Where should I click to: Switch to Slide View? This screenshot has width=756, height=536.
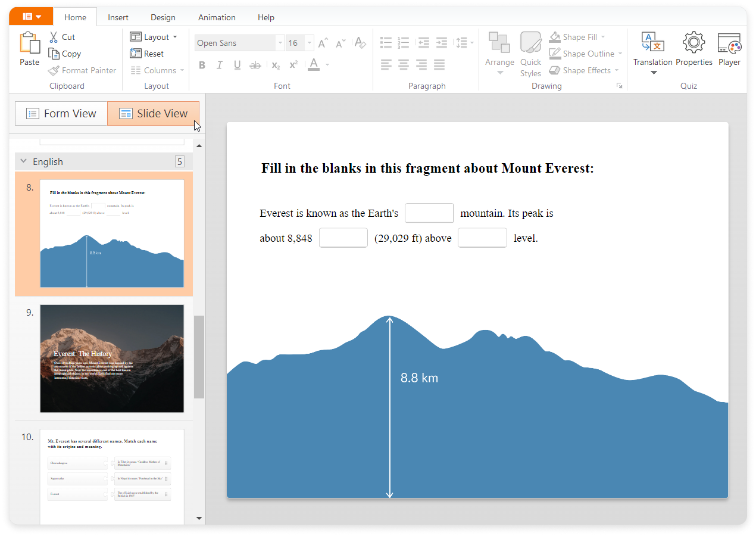[x=153, y=114]
